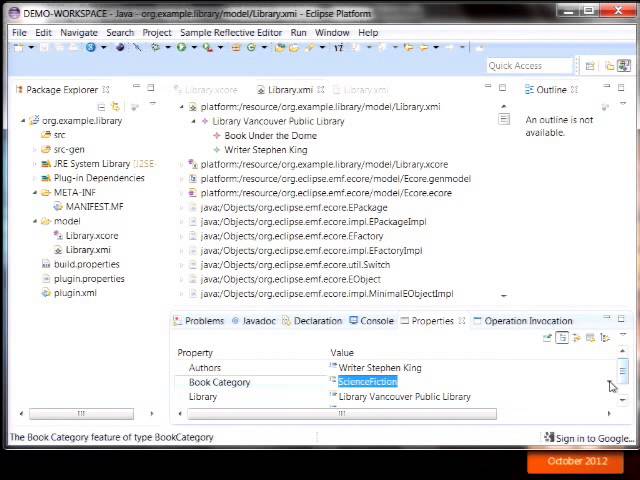Switch to the Operation Invocation tab
Viewport: 640px width, 480px height.
tap(523, 321)
